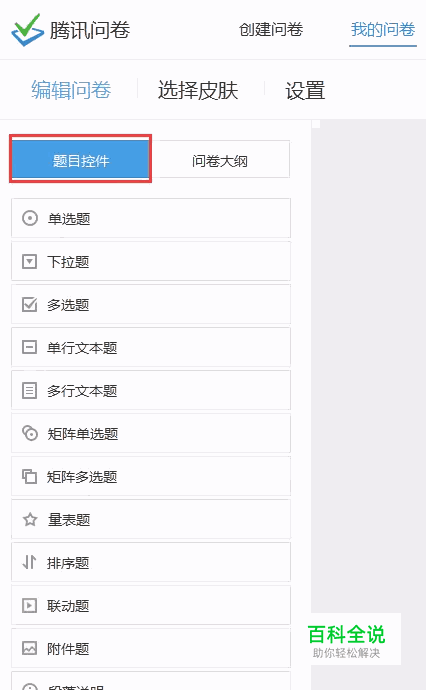Viewport: 426px width, 690px height.
Task: Click the dropdown icon beside 下拉题
Action: point(29,261)
